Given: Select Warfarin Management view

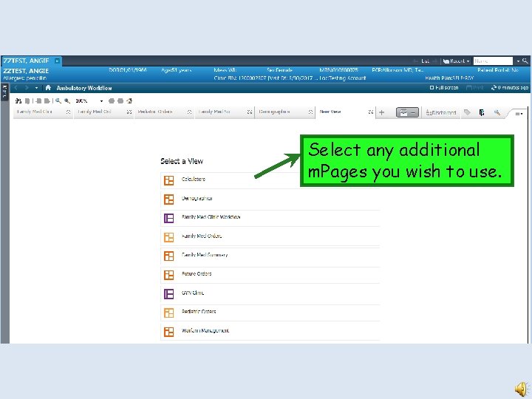Looking at the screenshot, I should click(x=270, y=332).
